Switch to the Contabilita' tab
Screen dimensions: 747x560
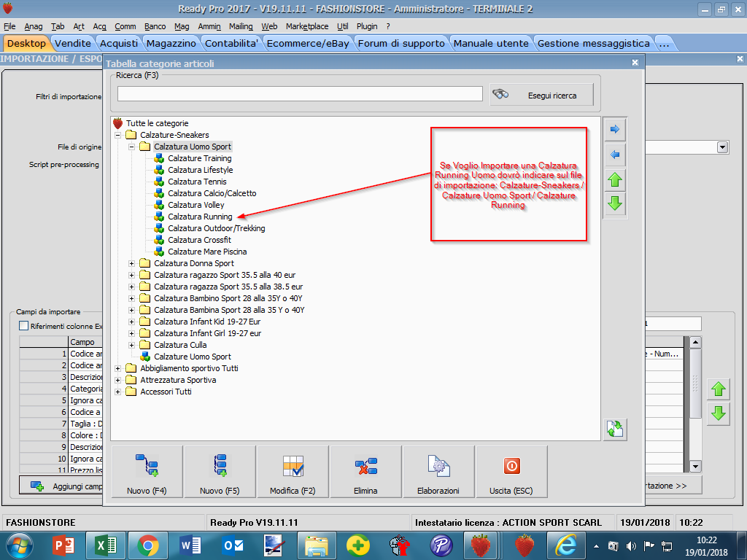(231, 43)
